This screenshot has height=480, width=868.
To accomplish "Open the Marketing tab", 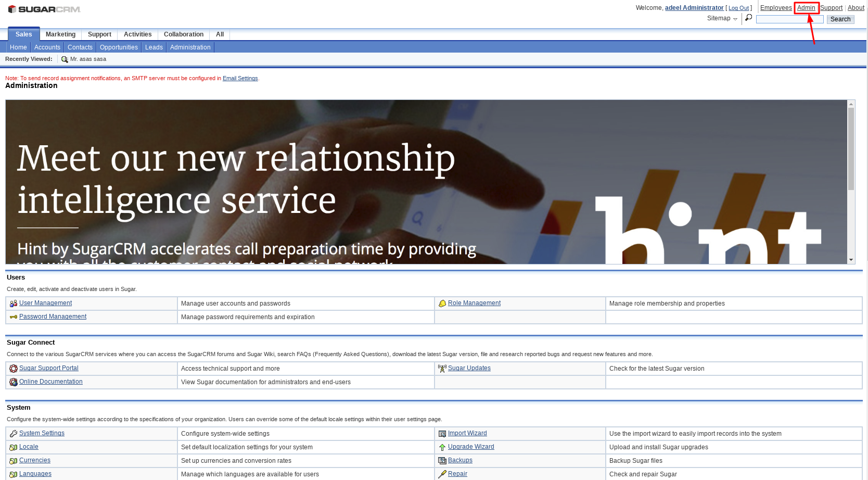I will 60,34.
